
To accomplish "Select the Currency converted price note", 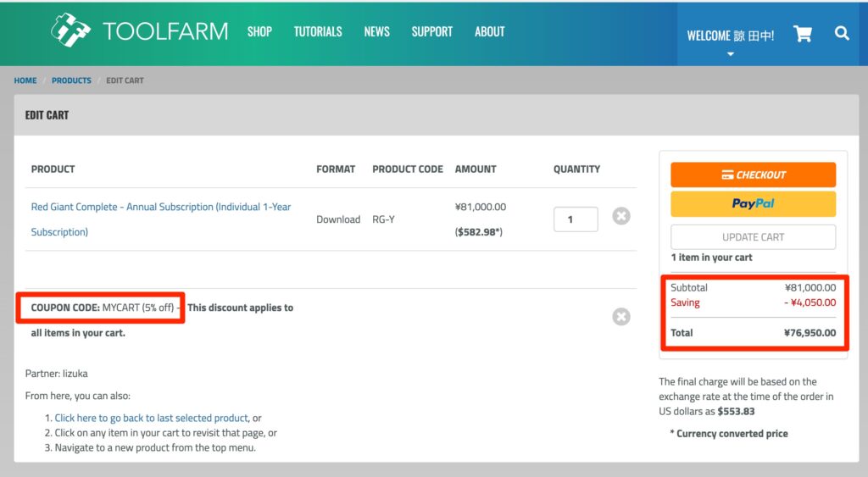I will (728, 433).
